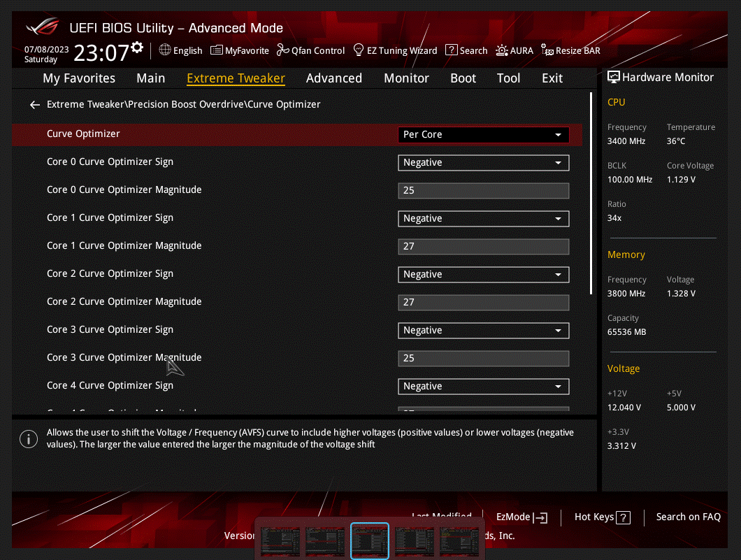Open Core 4 Curve Optimizer Sign dropdown
Screen dimensions: 741x560
(x=483, y=387)
